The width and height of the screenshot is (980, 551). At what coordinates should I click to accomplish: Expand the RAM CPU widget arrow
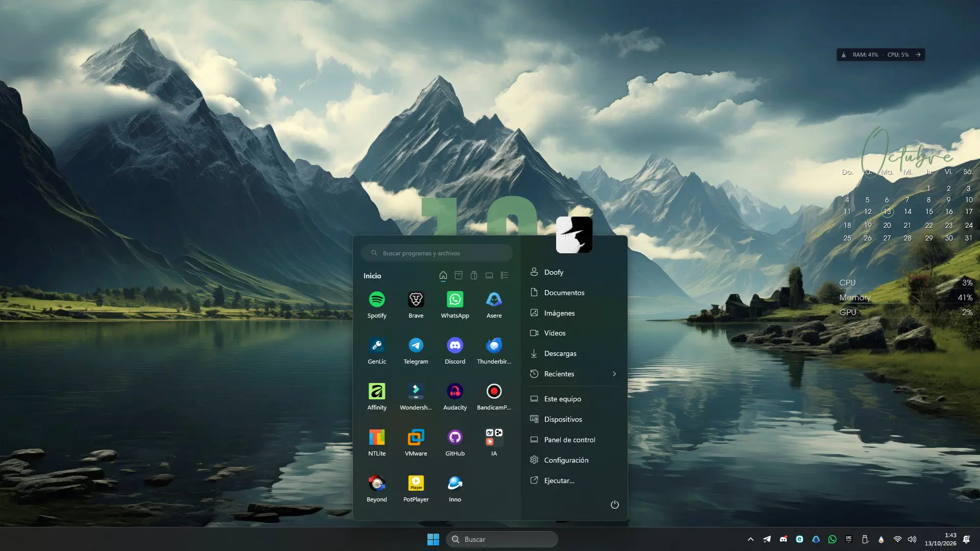pos(918,55)
